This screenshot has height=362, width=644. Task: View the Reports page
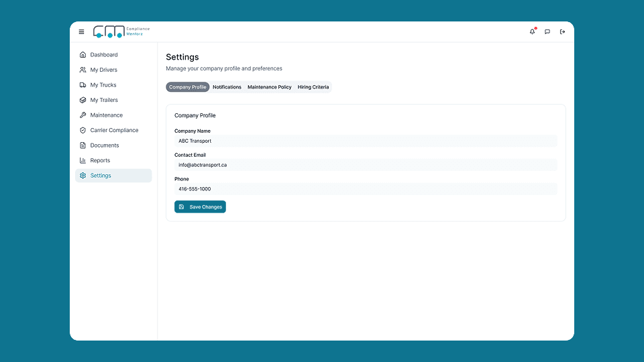100,160
